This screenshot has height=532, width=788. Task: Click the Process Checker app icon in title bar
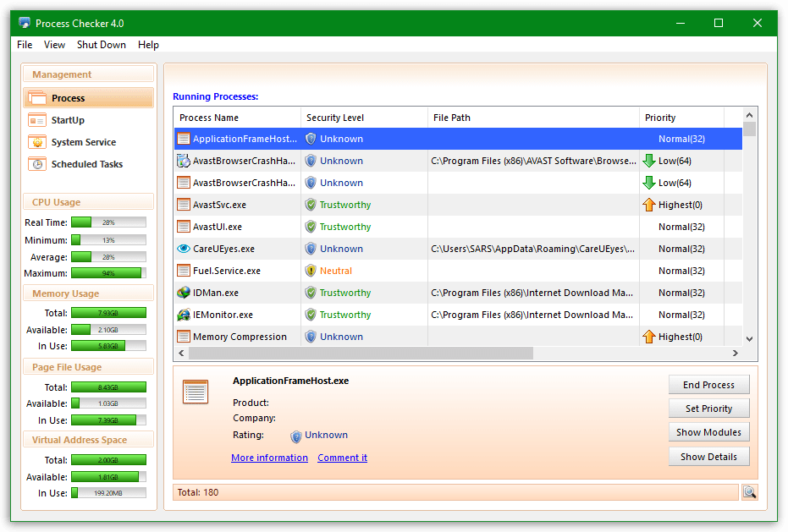(x=24, y=23)
